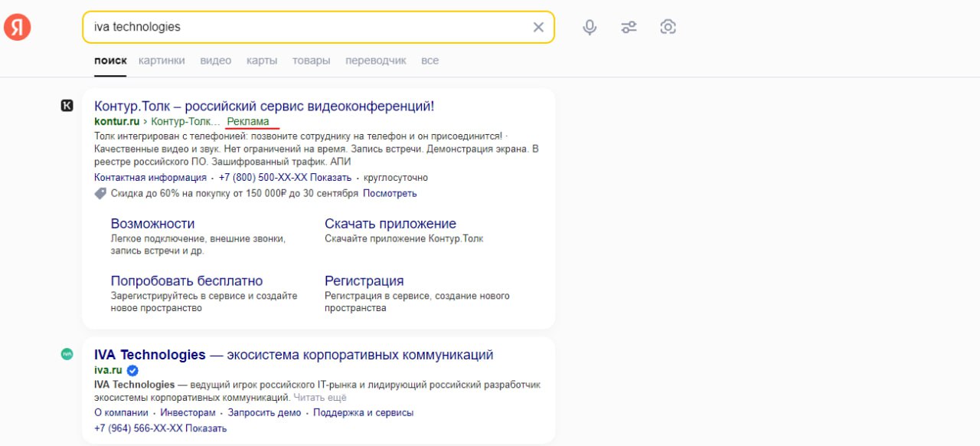Click the IVA favicon beside the result
Image resolution: width=980 pixels, height=446 pixels.
[67, 354]
